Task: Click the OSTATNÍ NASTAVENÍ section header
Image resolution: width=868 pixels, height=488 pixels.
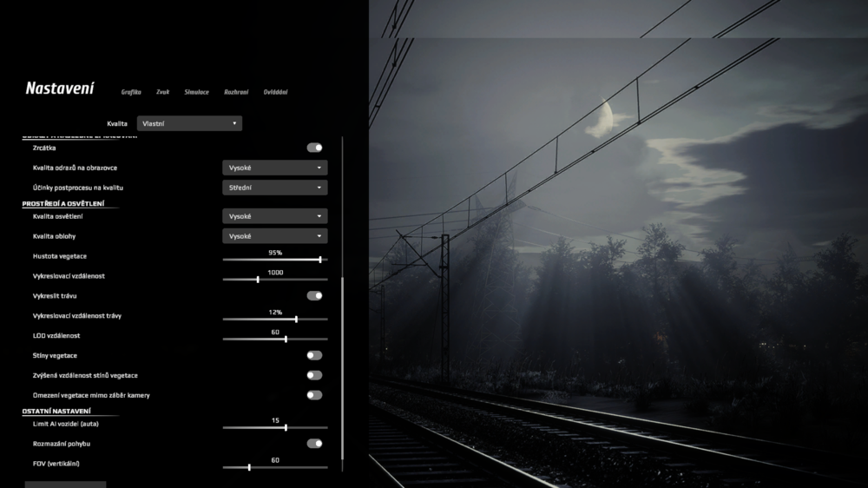Action: click(56, 411)
